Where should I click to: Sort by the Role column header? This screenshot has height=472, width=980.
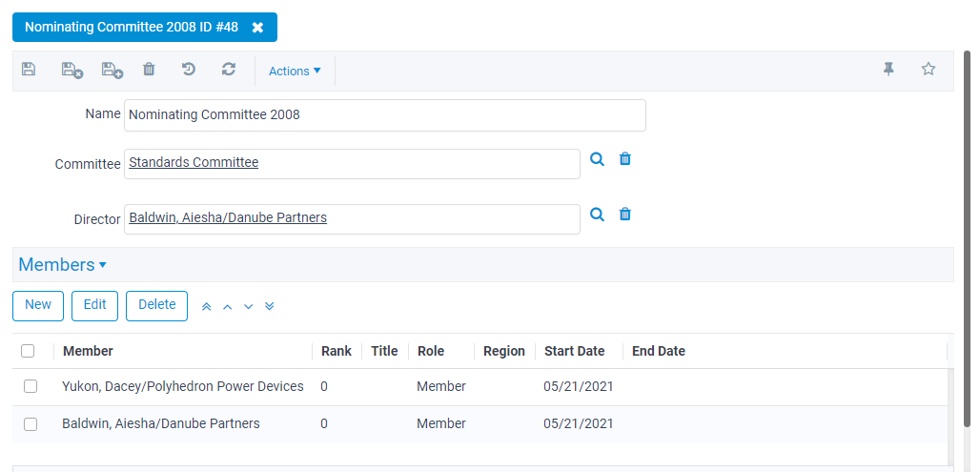click(431, 351)
